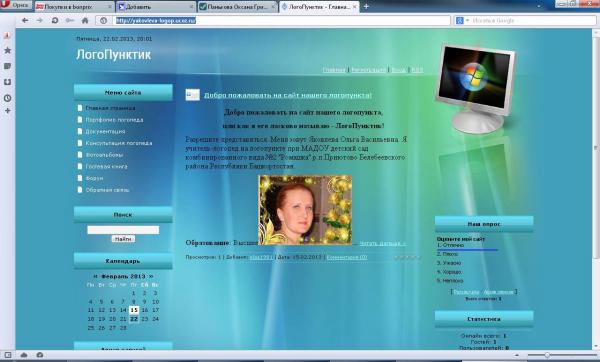Open the History clock panel in sidebar
This screenshot has width=600, height=362.
click(x=7, y=98)
